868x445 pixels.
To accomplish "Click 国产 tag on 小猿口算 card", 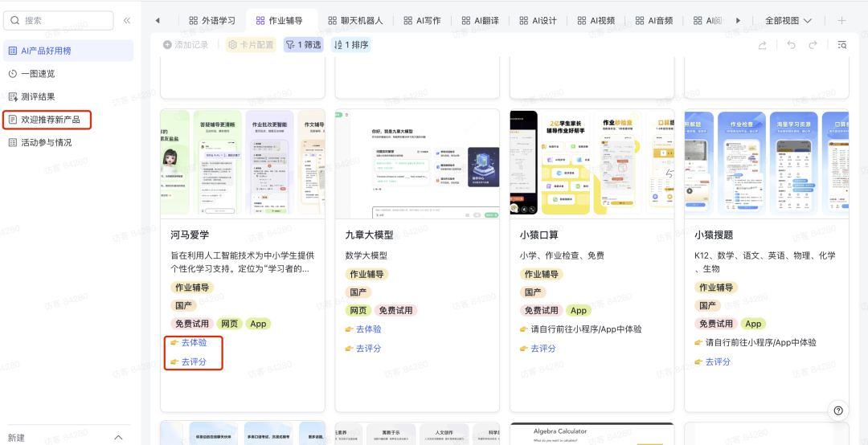I will coord(533,292).
